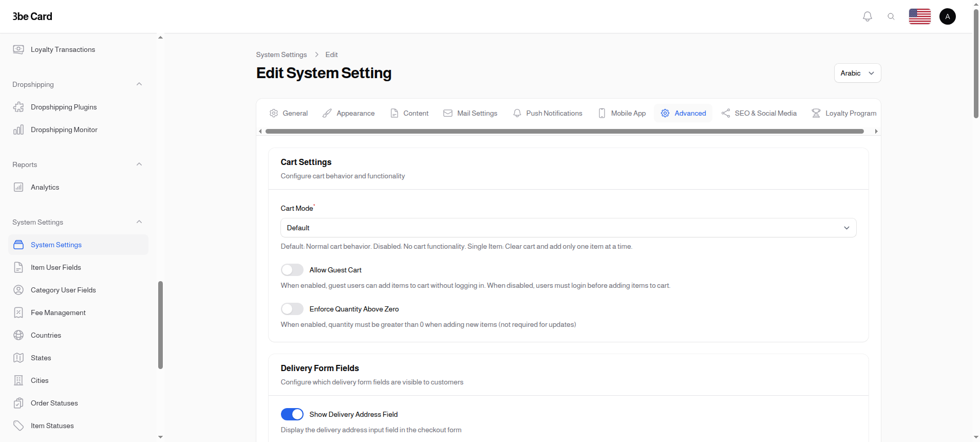This screenshot has width=980, height=442.
Task: Click the horizontal tab bar scrollbar
Action: coord(564,132)
